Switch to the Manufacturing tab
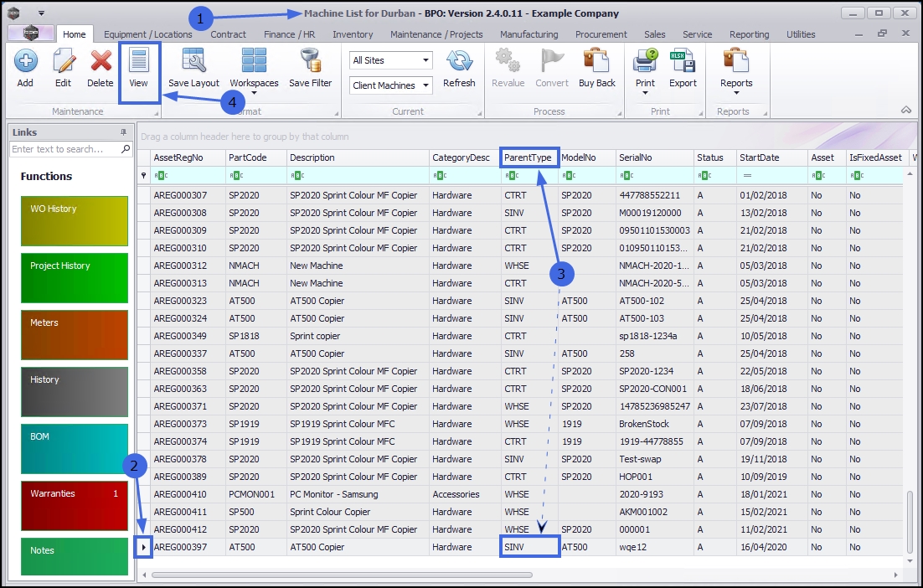Screen dimensions: 923x588 [x=529, y=34]
